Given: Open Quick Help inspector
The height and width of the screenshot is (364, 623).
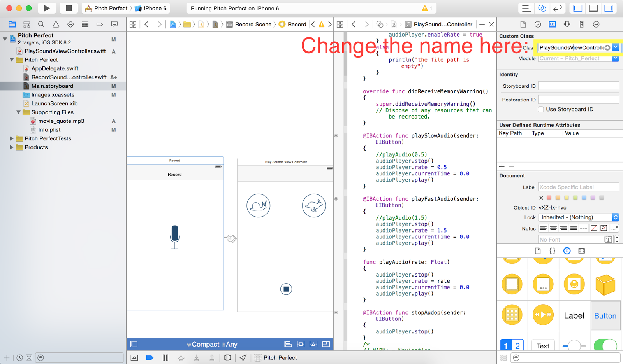Looking at the screenshot, I should 538,24.
